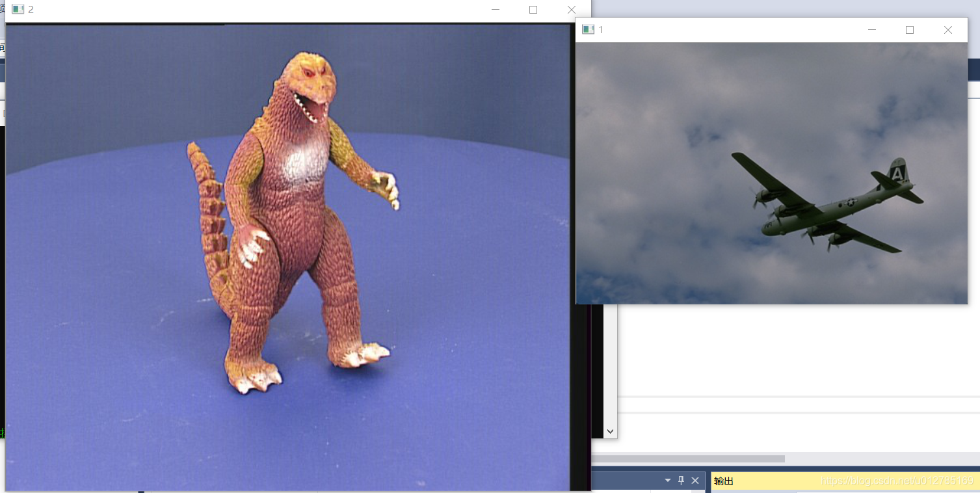Maximize window 1

coord(910,30)
